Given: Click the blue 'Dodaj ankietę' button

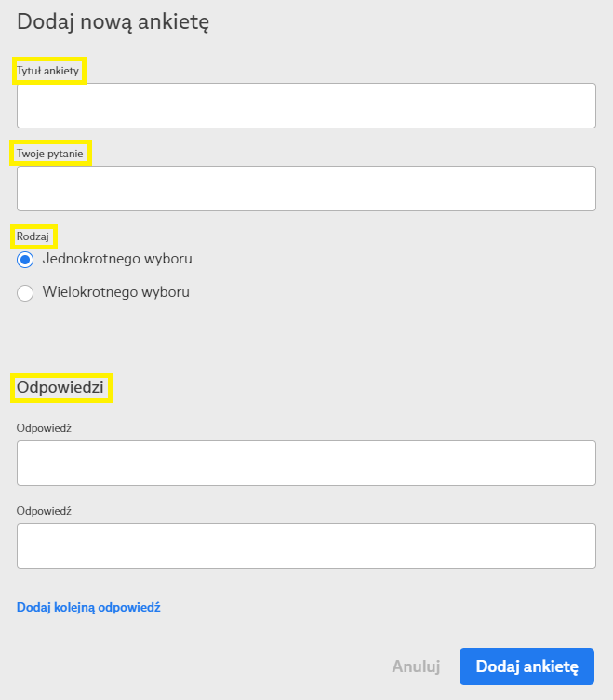Looking at the screenshot, I should tap(526, 666).
